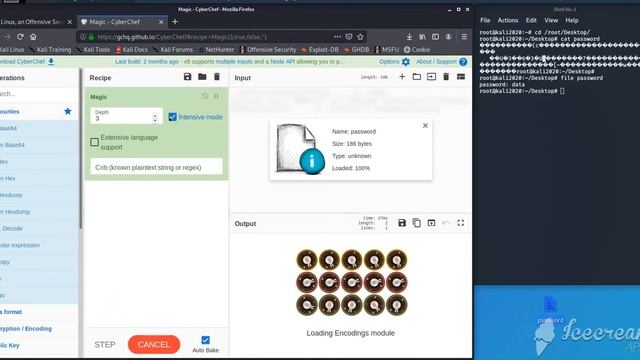Adjust the Depth value stepper

click(x=155, y=118)
